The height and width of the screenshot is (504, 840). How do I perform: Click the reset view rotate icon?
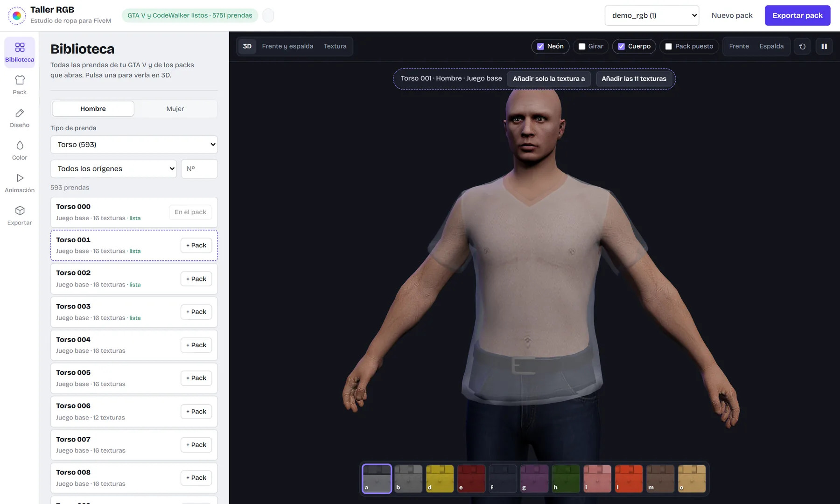tap(802, 46)
